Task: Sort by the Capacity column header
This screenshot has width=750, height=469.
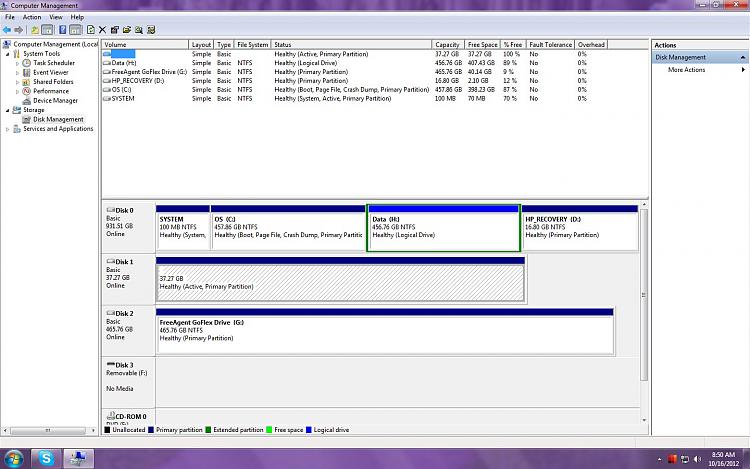Action: click(x=448, y=44)
